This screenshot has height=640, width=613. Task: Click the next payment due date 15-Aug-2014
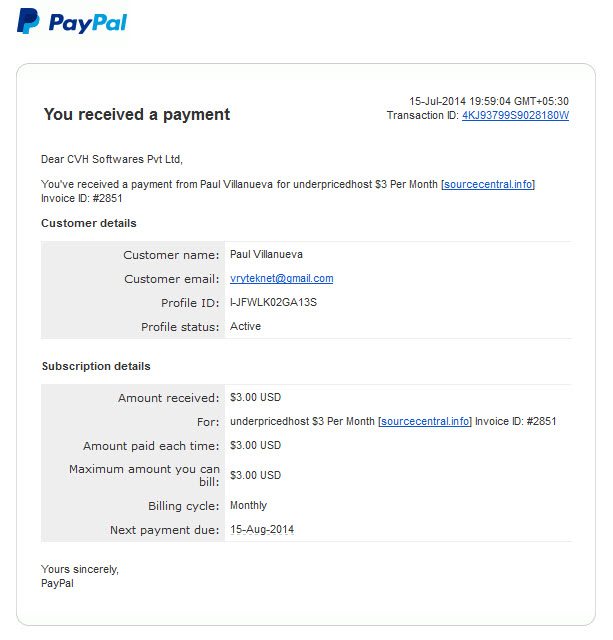tap(262, 529)
